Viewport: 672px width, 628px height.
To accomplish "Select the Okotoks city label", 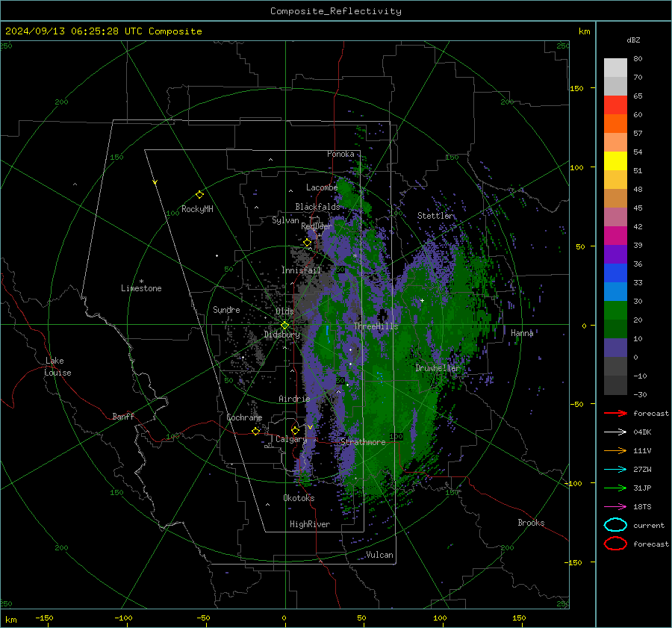I will [x=299, y=498].
